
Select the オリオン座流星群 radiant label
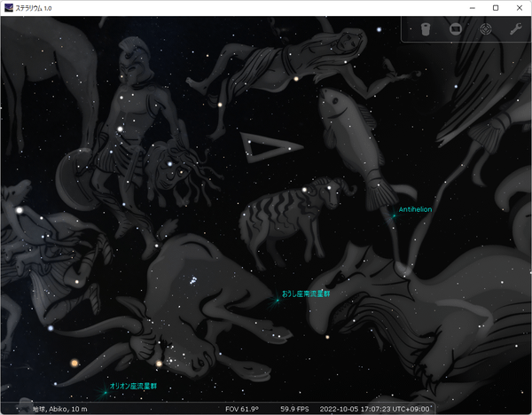pos(133,387)
